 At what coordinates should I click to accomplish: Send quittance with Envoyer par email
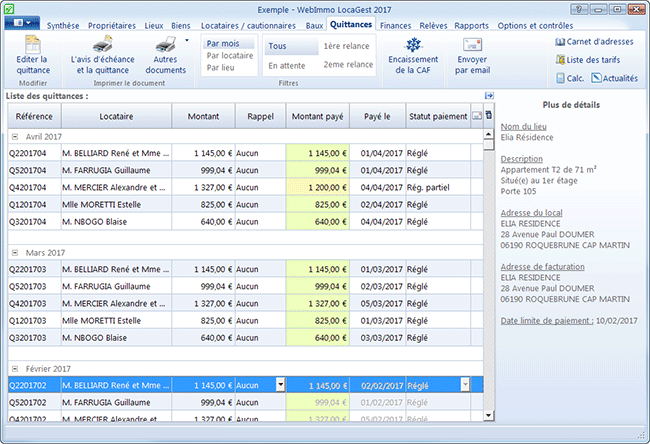tap(472, 55)
